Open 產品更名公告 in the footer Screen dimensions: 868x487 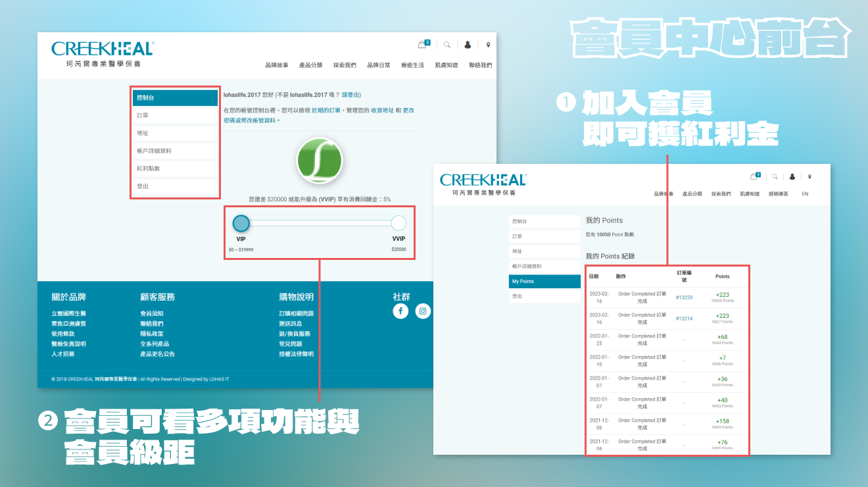(157, 354)
